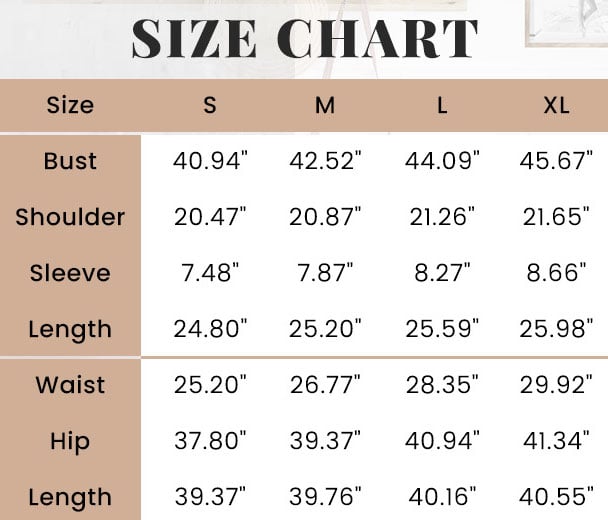Click the Sleeve row label
This screenshot has width=608, height=520.
(x=70, y=273)
